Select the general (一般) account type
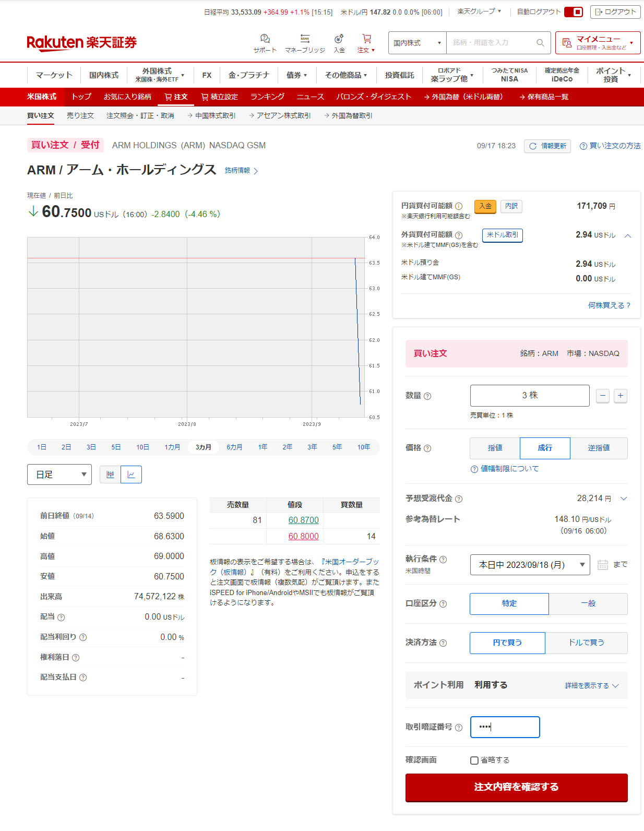 588,604
